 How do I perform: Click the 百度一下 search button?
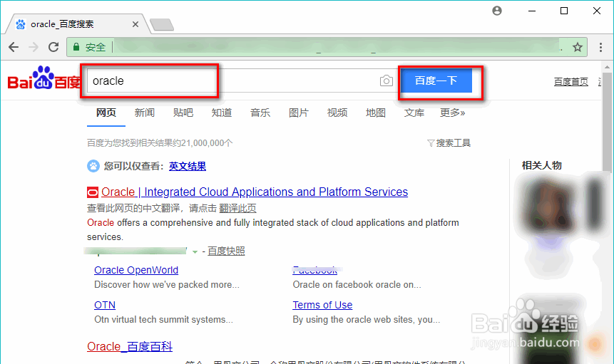coord(436,80)
